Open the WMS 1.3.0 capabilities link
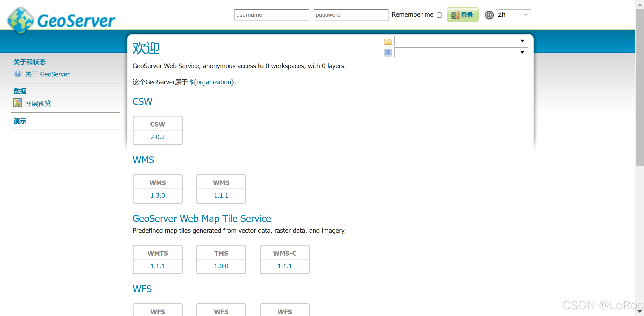 click(x=157, y=195)
